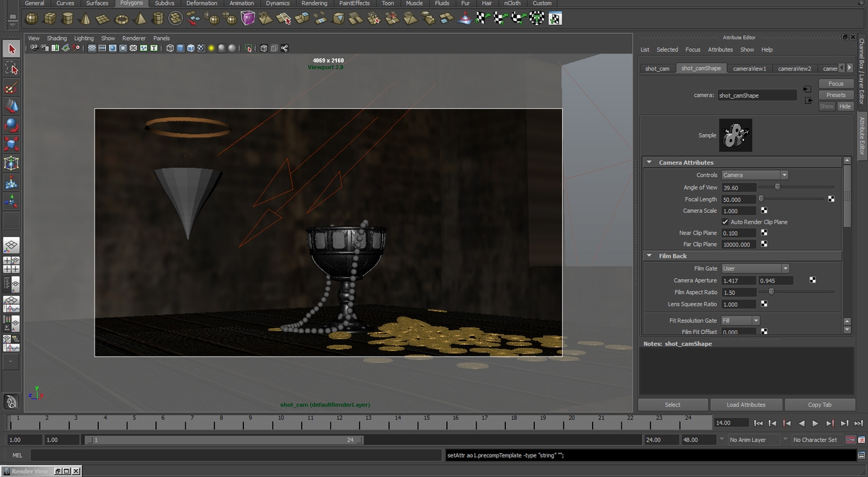Toggle Auto Render Clip Plane checkbox
The width and height of the screenshot is (868, 477).
coord(725,222)
